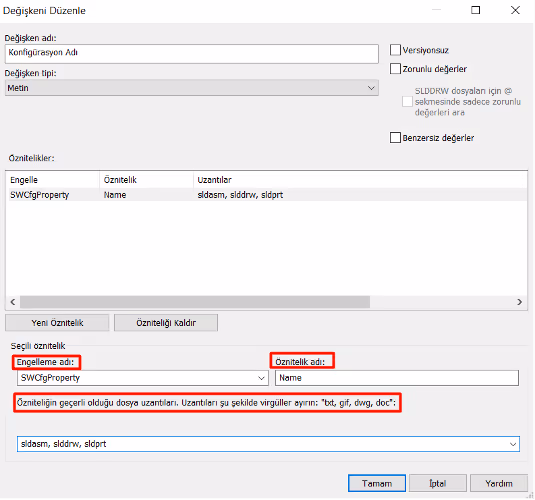This screenshot has height=500, width=535.
Task: Click the Öznitelik adı Name field
Action: point(397,378)
